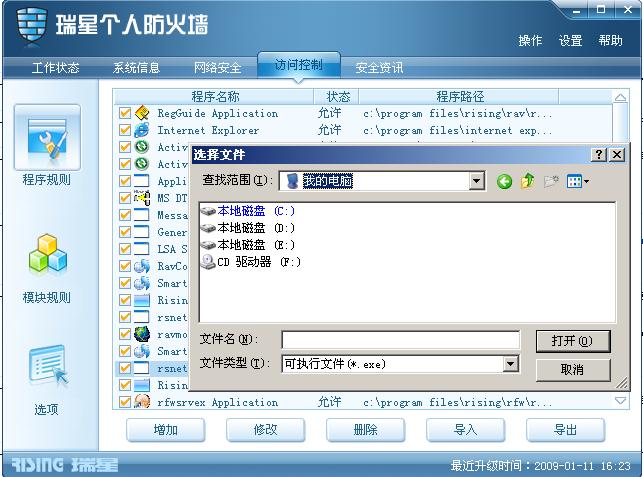Click the 删除 delete button
Viewport: 643px width, 477px height.
pyautogui.click(x=365, y=430)
